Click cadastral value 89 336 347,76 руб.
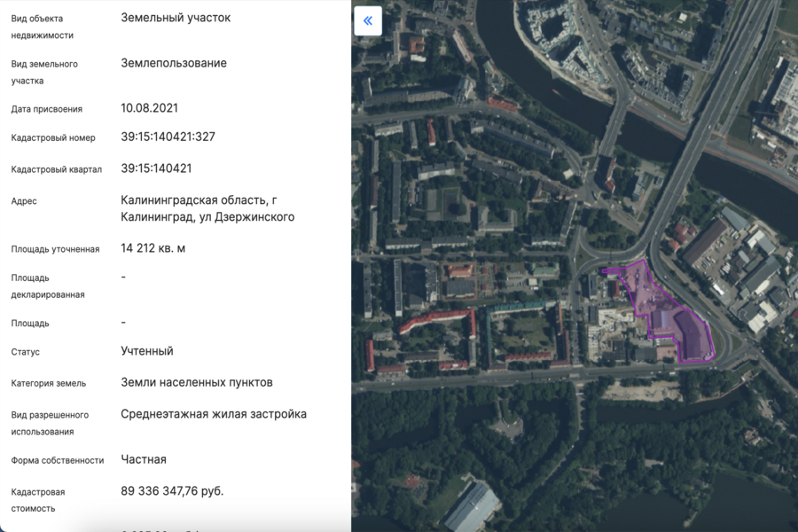 coord(172,491)
